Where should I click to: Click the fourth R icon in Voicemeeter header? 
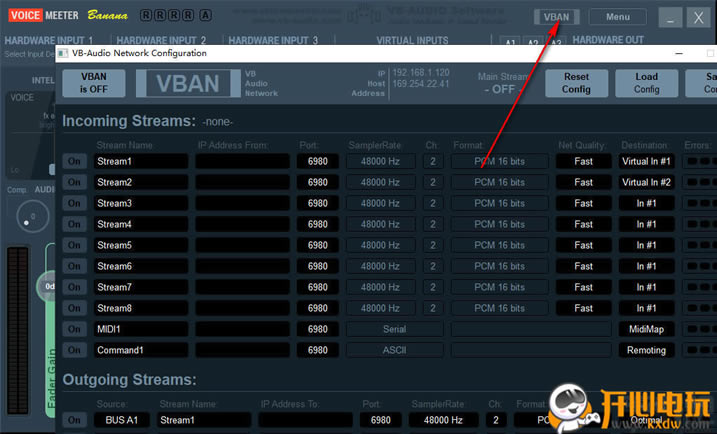188,15
